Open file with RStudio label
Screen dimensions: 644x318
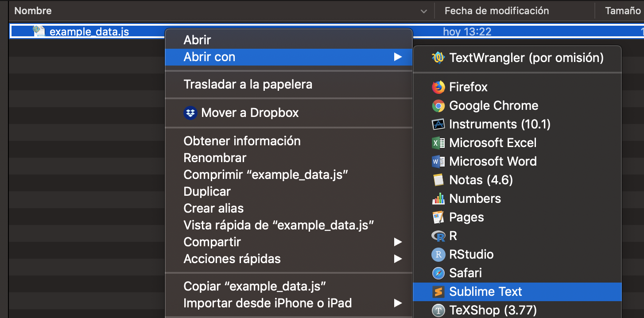471,255
